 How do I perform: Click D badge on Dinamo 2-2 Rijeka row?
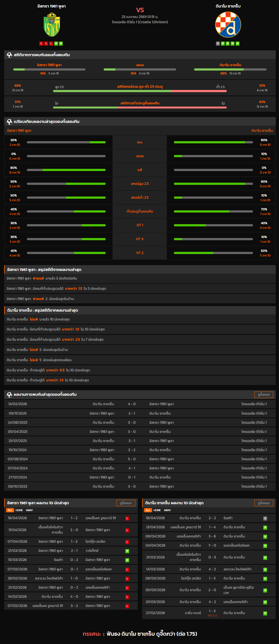pyautogui.click(x=265, y=518)
